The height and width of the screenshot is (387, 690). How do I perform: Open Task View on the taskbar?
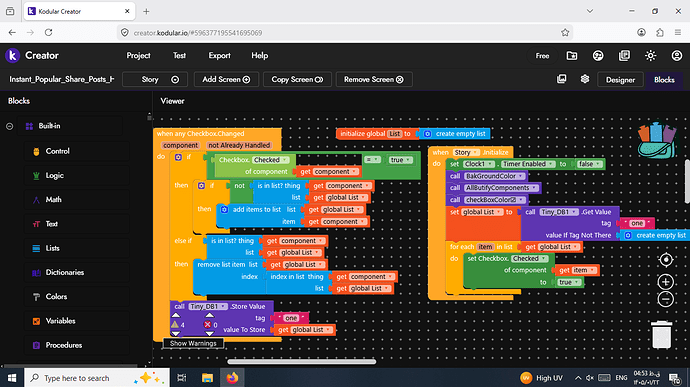click(x=181, y=378)
